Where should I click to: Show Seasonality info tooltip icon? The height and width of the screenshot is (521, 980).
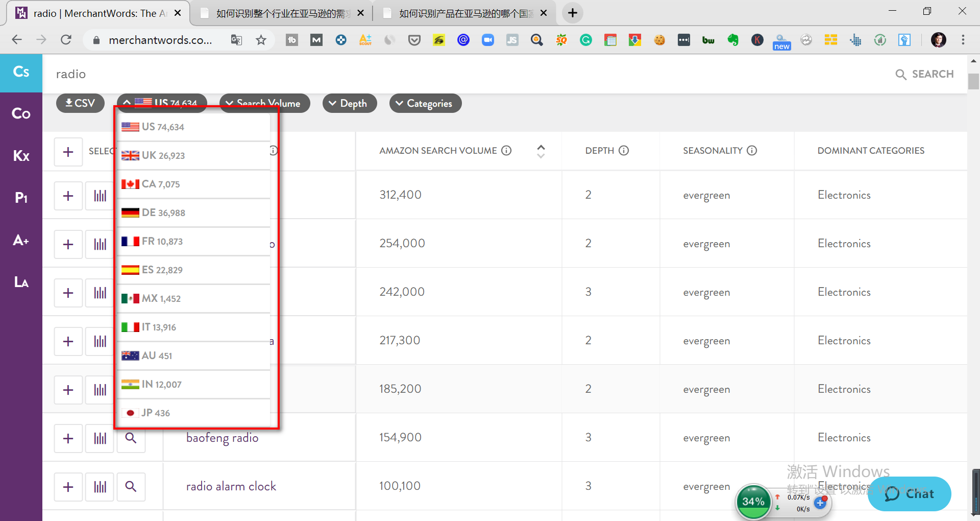tap(752, 150)
